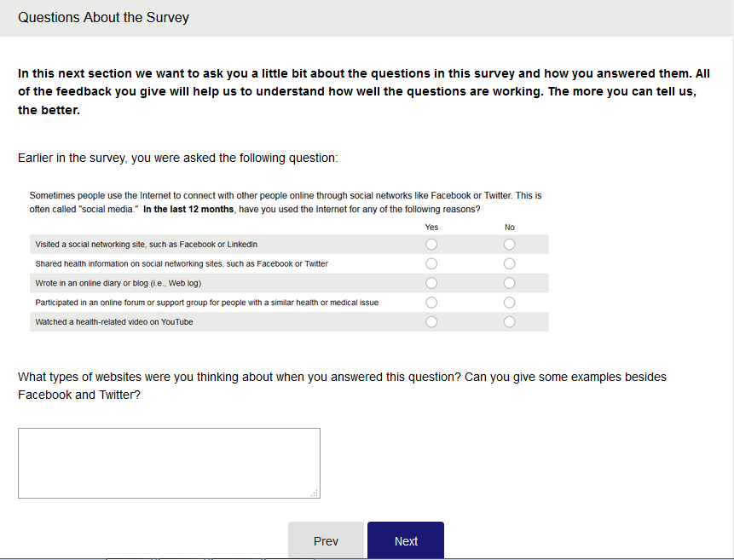
Task: Focus the website examples text box
Action: point(169,463)
